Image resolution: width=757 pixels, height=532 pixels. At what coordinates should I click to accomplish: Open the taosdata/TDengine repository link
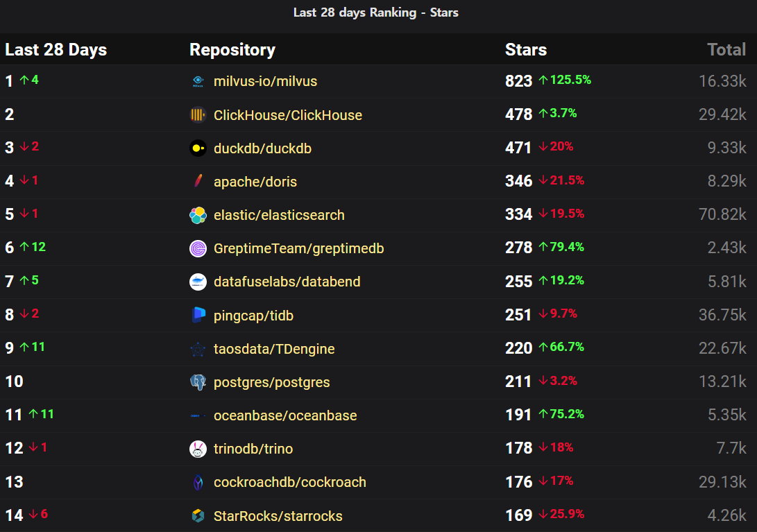(x=274, y=349)
